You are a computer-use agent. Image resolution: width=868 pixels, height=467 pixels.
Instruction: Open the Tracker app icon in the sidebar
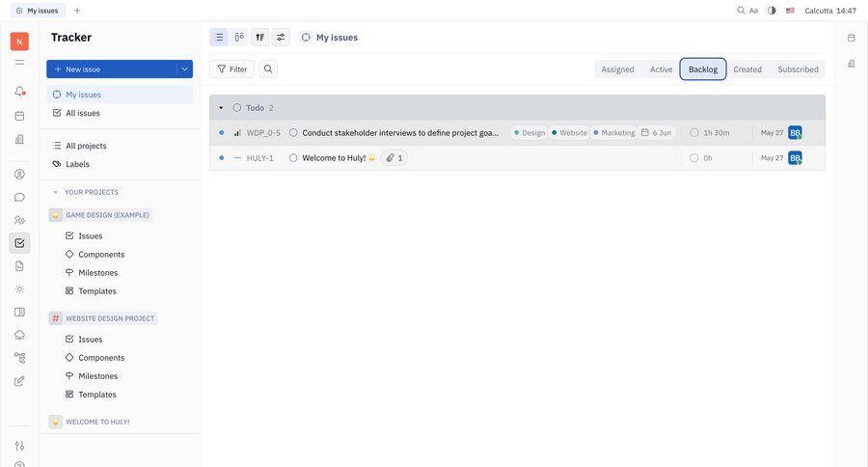pyautogui.click(x=19, y=243)
